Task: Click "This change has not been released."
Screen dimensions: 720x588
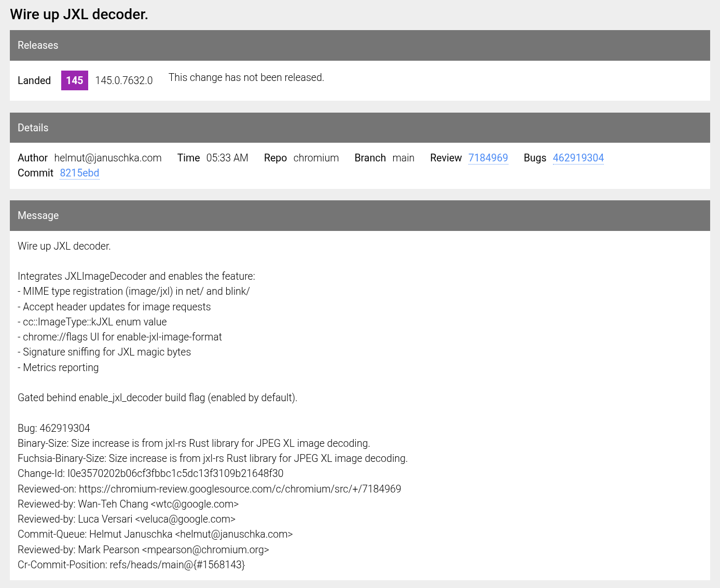Action: click(x=246, y=77)
